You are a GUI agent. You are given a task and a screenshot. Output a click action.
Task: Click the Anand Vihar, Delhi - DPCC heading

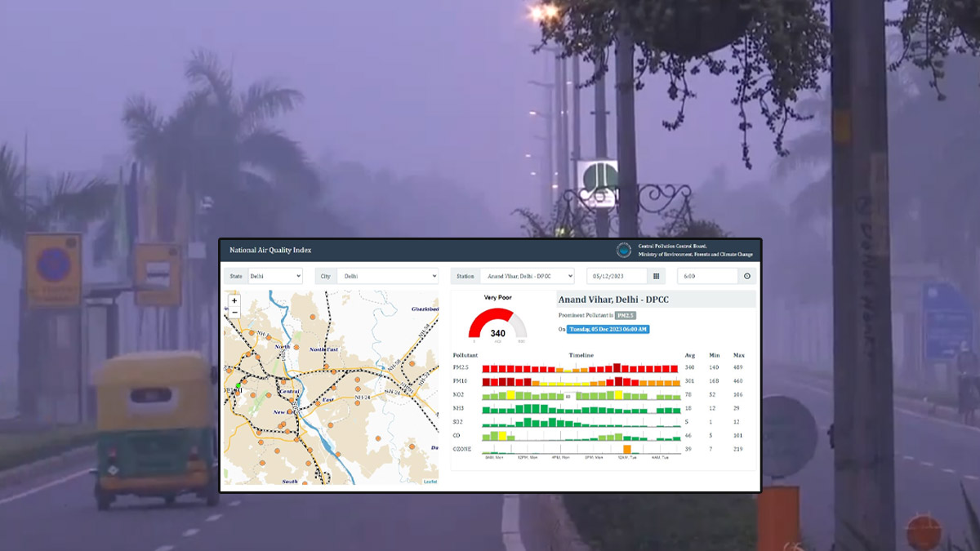[x=613, y=300]
